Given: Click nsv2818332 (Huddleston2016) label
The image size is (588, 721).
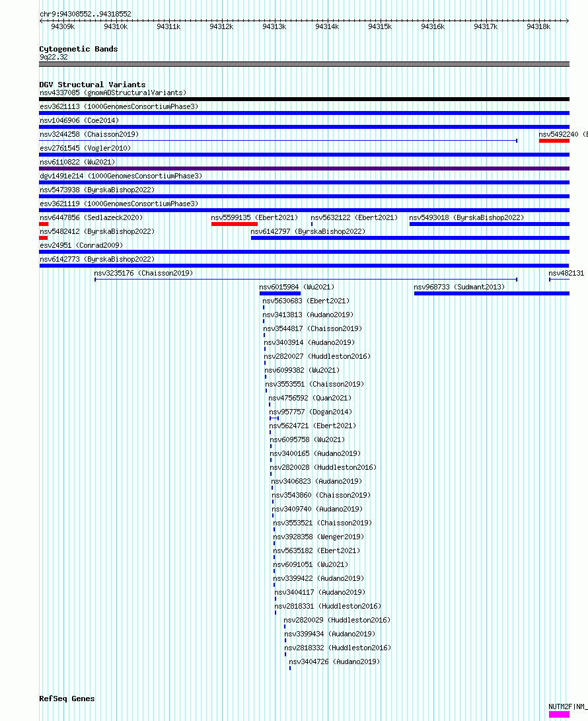Looking at the screenshot, I should (x=338, y=648).
